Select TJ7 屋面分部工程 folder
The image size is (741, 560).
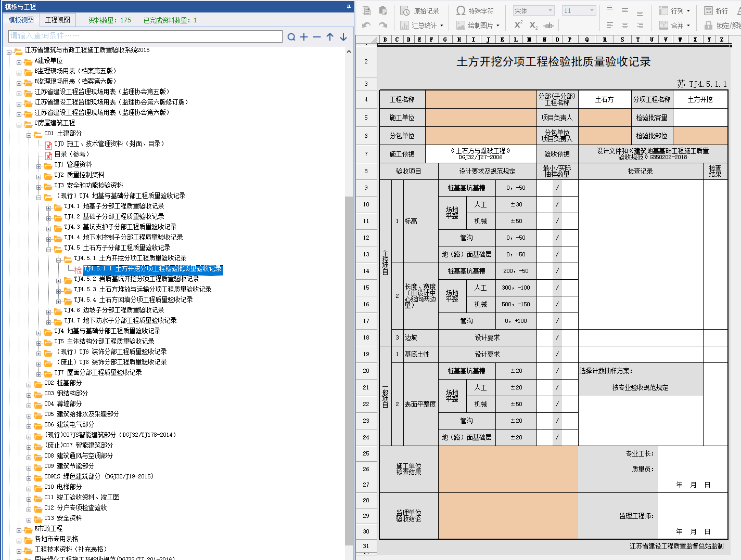98,373
